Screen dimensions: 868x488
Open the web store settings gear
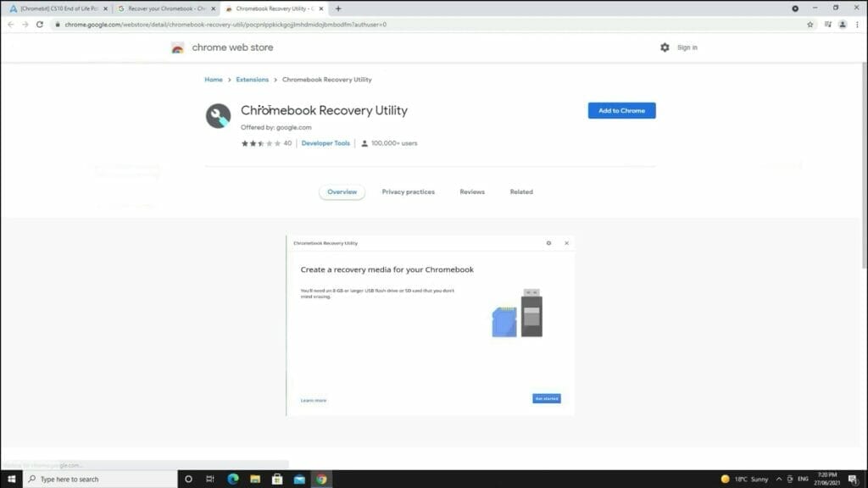click(x=666, y=47)
